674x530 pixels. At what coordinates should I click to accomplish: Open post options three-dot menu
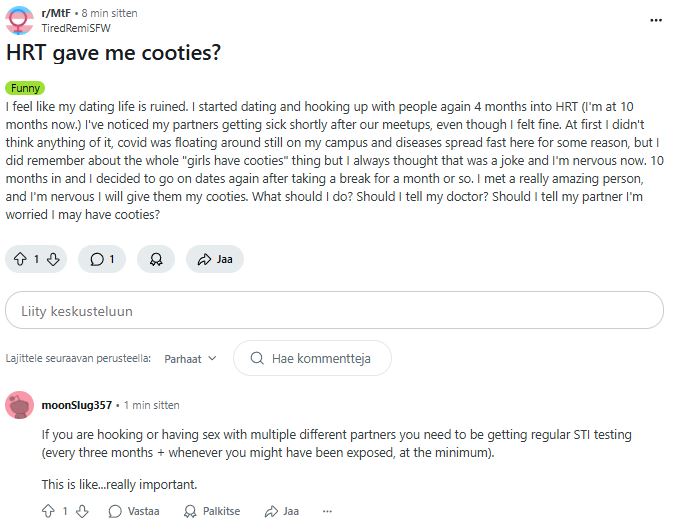pos(656,20)
